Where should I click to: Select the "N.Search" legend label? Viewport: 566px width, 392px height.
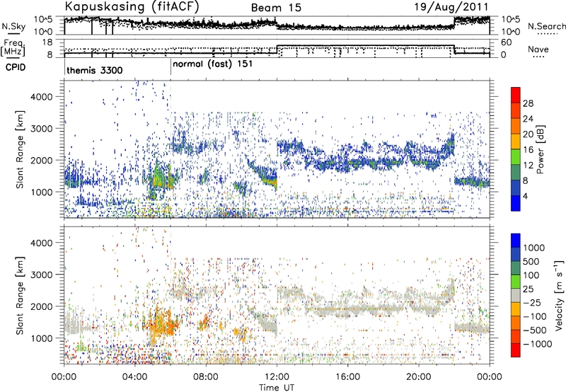pyautogui.click(x=546, y=26)
